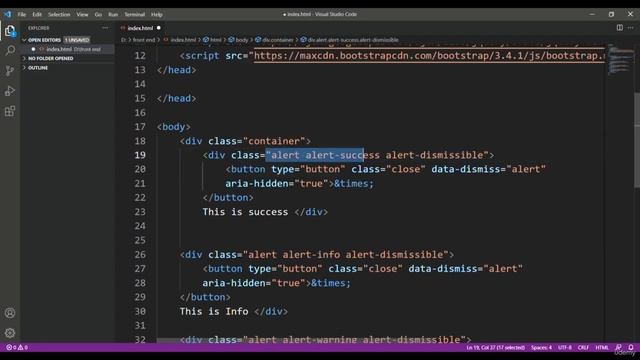Screen dimensions: 640x360
Task: Open the Go menu
Action: pos(98,14)
